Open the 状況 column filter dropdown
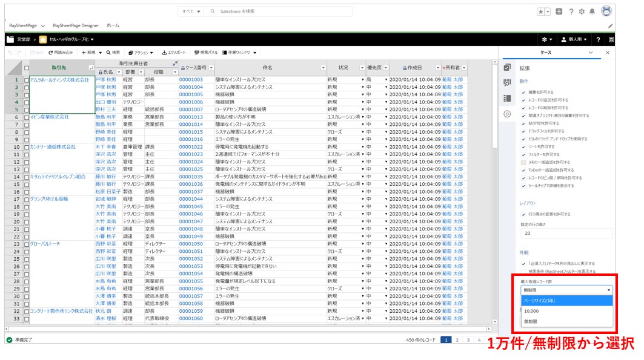Screen dimensions: 644x360 tap(362, 68)
